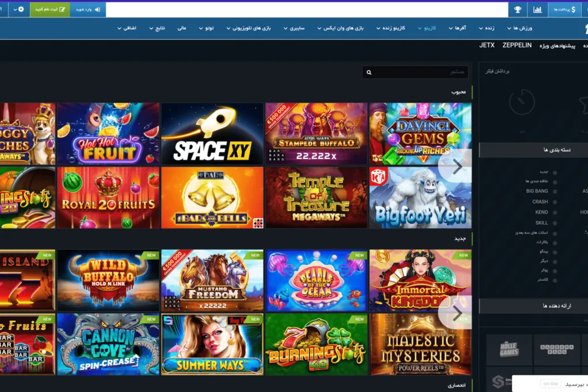This screenshot has width=588, height=392.
Task: Select the Barbara Bang provider logo
Action: (556, 350)
